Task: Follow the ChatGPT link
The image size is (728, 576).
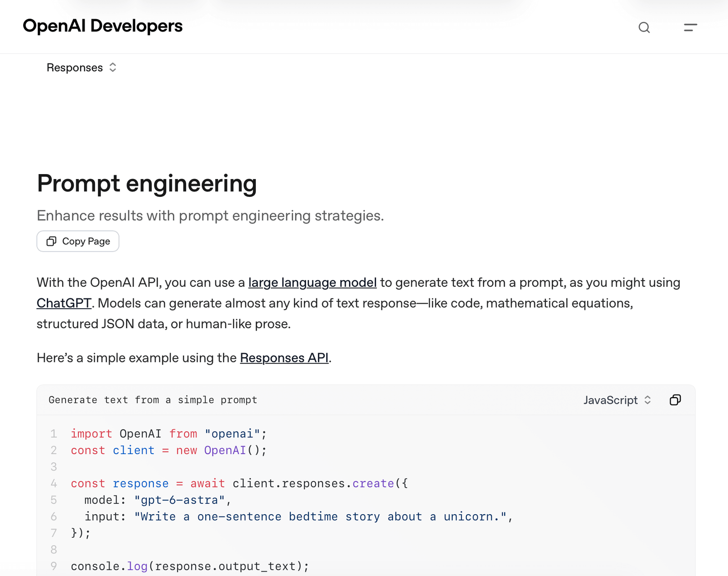Action: click(x=64, y=303)
